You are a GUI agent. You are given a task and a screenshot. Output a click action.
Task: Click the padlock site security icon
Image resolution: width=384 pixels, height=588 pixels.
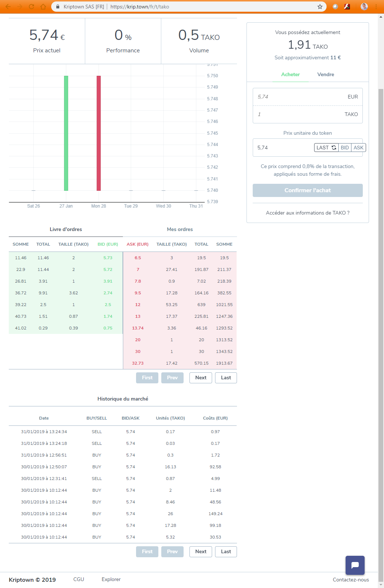(x=58, y=7)
